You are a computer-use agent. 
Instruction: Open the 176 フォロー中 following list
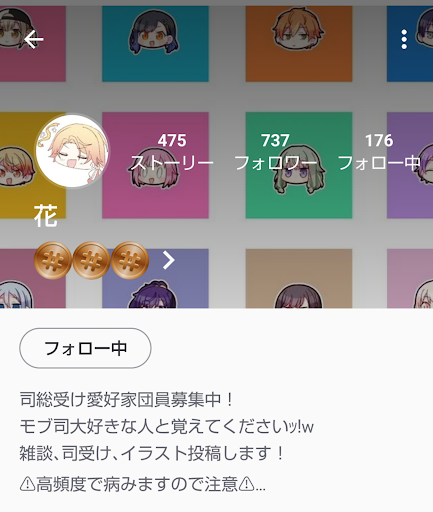[379, 152]
